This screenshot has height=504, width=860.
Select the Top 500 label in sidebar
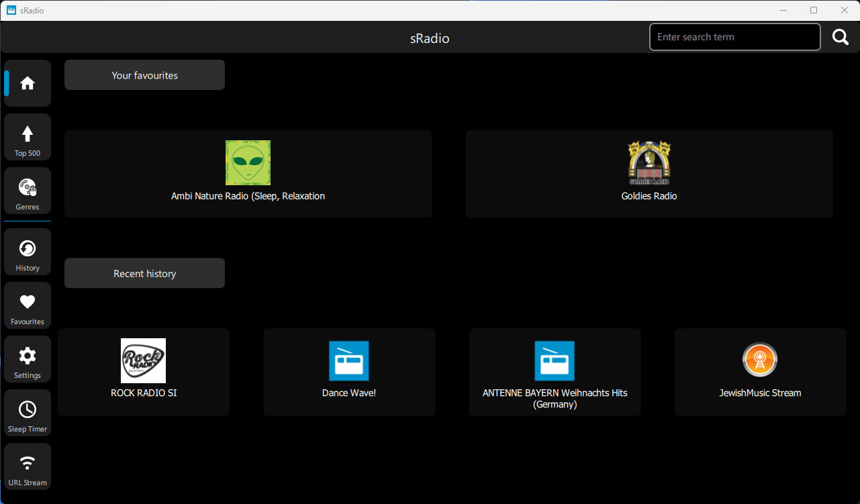pyautogui.click(x=28, y=153)
